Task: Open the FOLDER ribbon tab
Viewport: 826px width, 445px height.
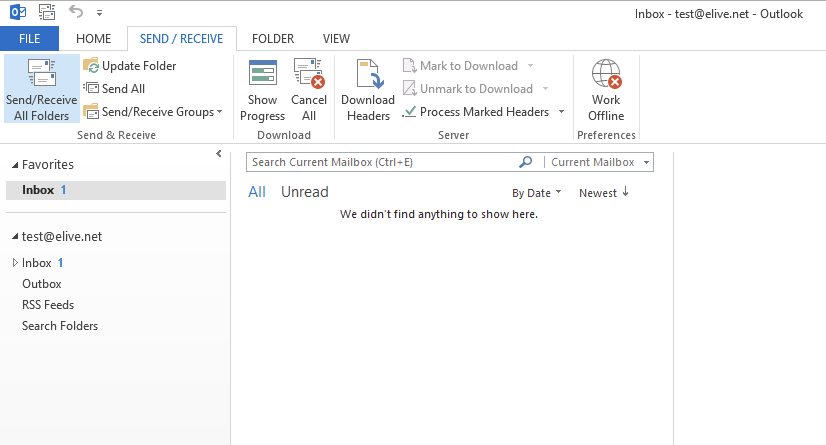Action: [x=273, y=39]
